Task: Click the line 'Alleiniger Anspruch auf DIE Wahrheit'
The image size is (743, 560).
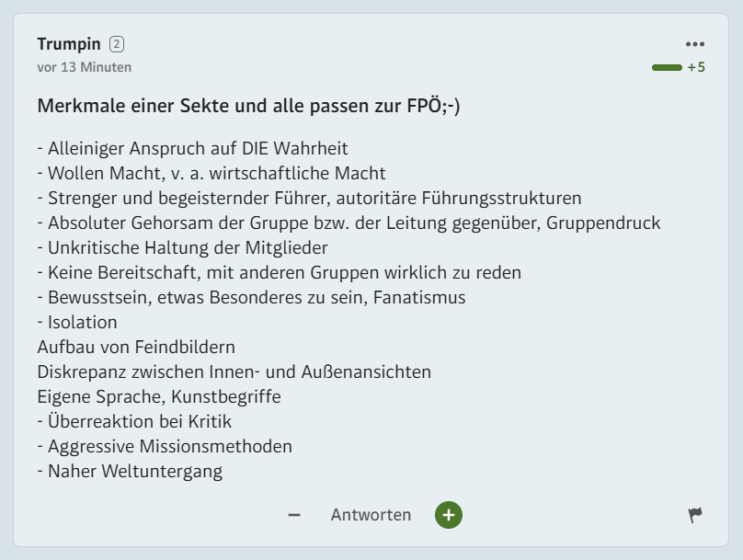Action: point(193,148)
